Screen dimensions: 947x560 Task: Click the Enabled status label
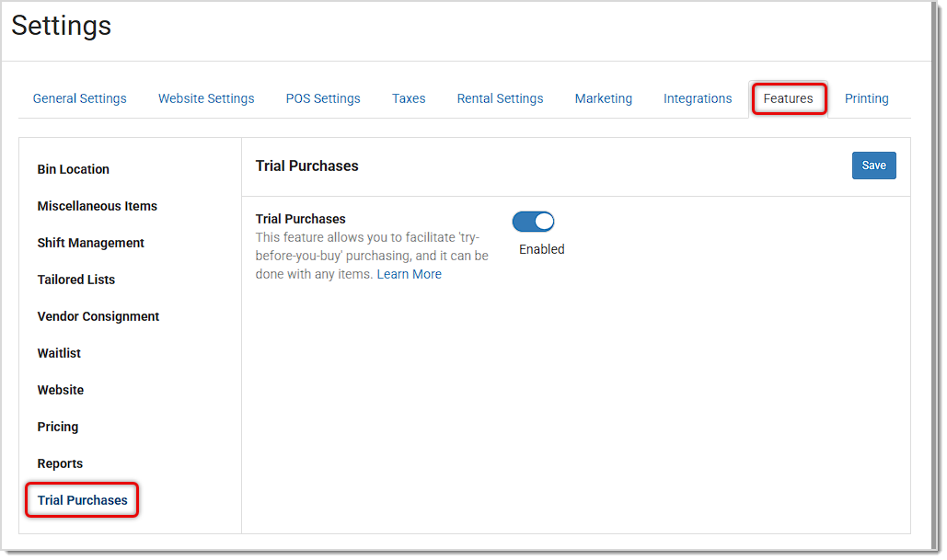pos(542,250)
